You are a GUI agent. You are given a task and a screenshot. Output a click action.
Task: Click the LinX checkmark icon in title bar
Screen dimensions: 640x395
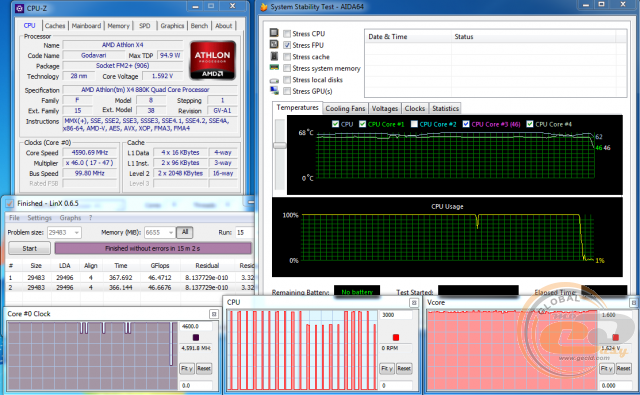coord(9,203)
